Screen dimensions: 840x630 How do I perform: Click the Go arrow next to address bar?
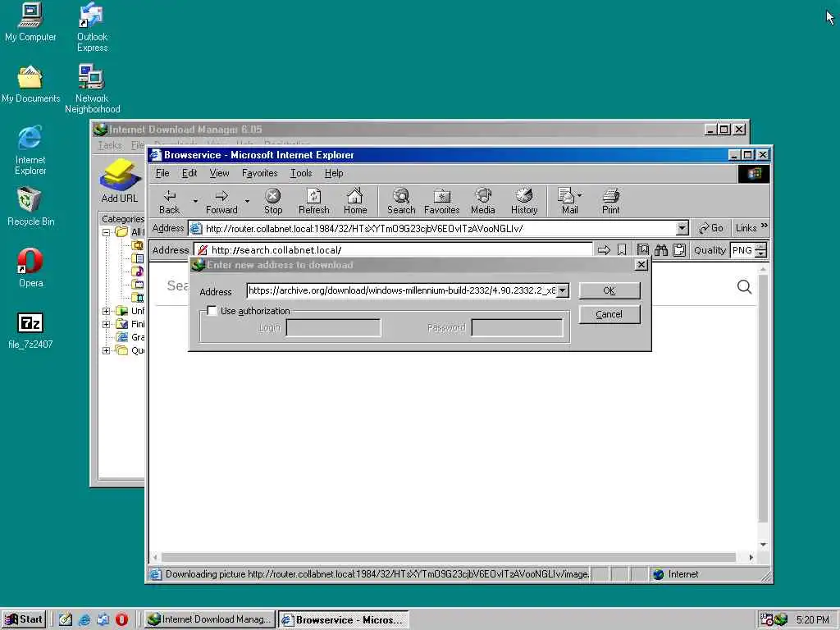[711, 228]
